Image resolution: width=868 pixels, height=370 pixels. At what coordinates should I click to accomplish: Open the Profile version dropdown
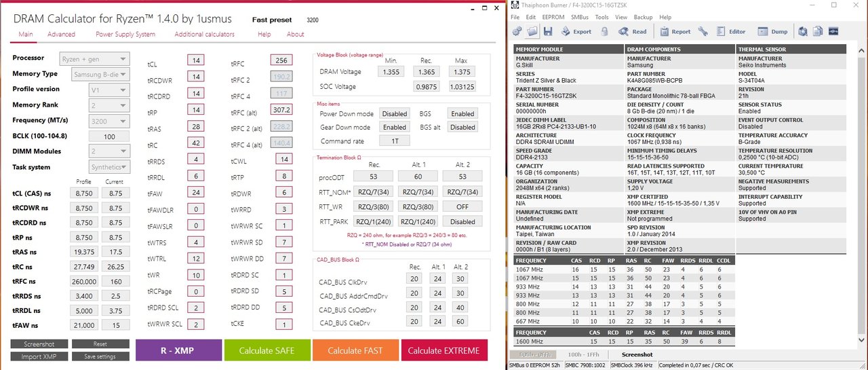[x=110, y=90]
